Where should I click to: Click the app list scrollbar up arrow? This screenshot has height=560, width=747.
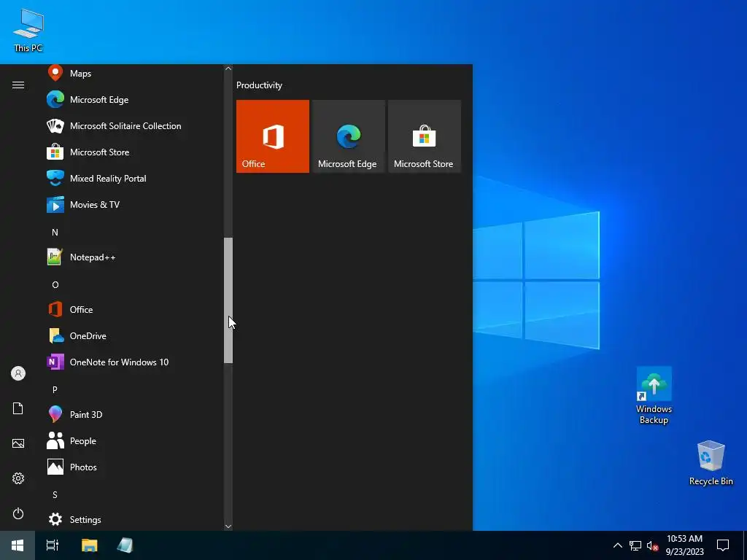point(228,69)
